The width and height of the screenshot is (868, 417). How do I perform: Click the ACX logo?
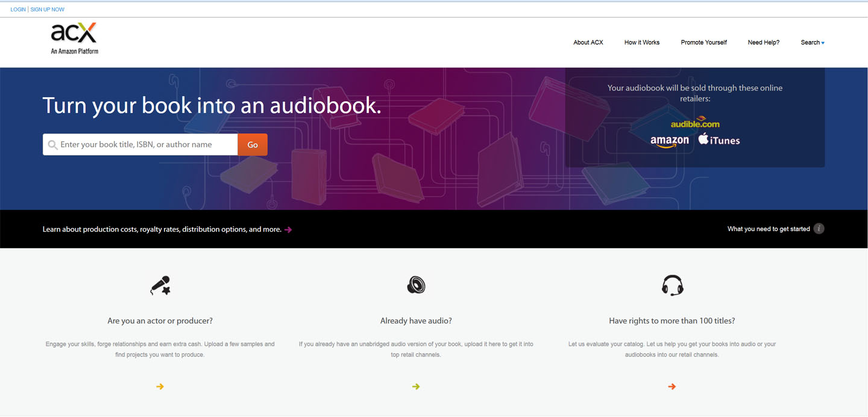[74, 38]
